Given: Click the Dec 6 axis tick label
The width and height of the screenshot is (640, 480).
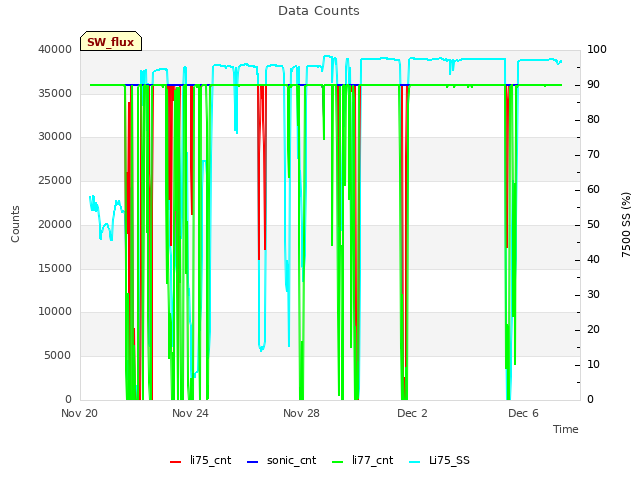Looking at the screenshot, I should [x=523, y=413].
